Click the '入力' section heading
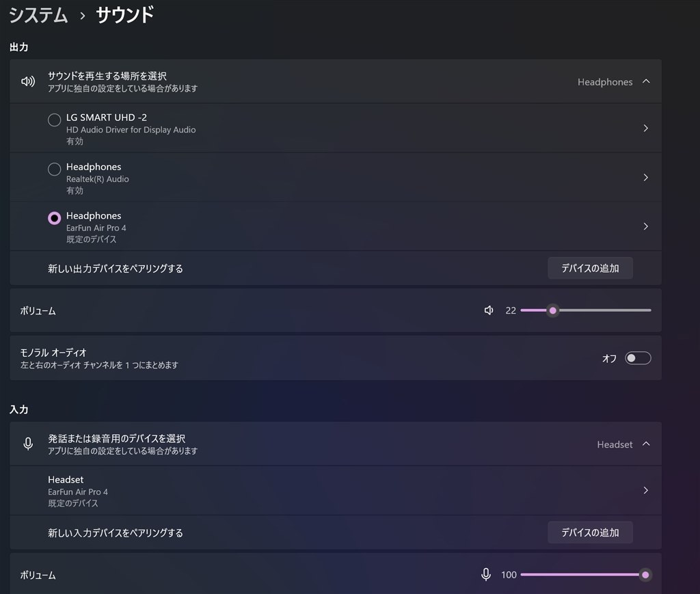Viewport: 700px width, 594px height. click(x=18, y=409)
